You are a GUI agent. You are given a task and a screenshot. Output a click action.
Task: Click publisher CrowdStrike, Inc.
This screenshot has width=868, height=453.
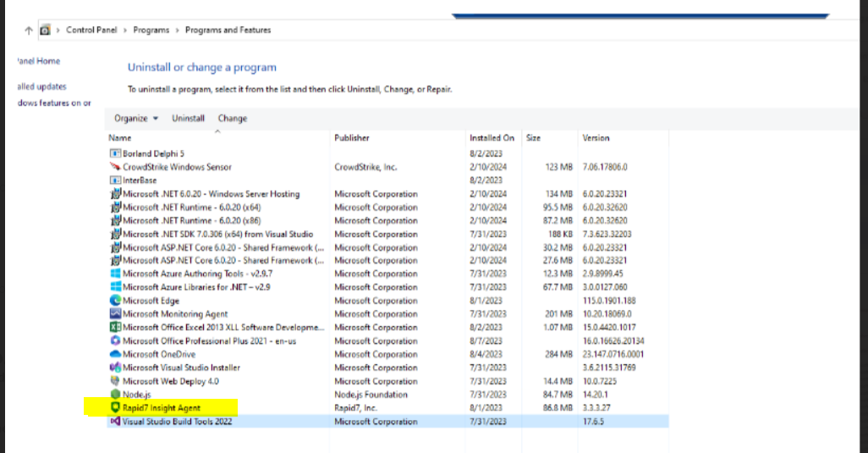365,167
